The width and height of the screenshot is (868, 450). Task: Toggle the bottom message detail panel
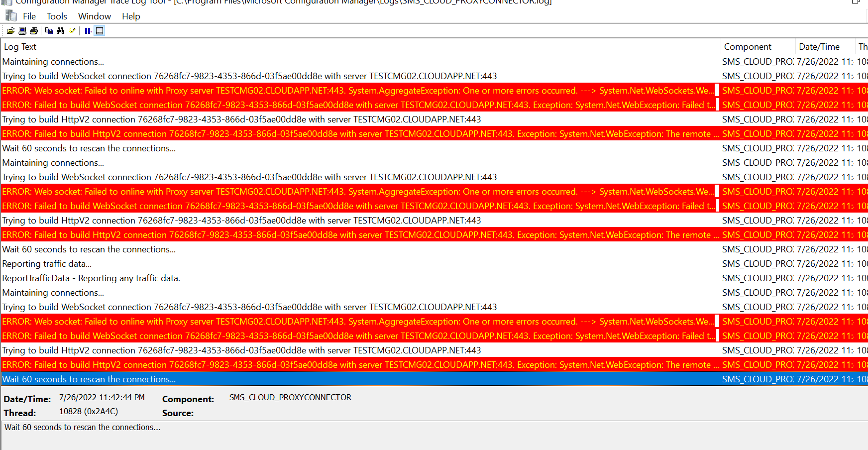pos(100,30)
